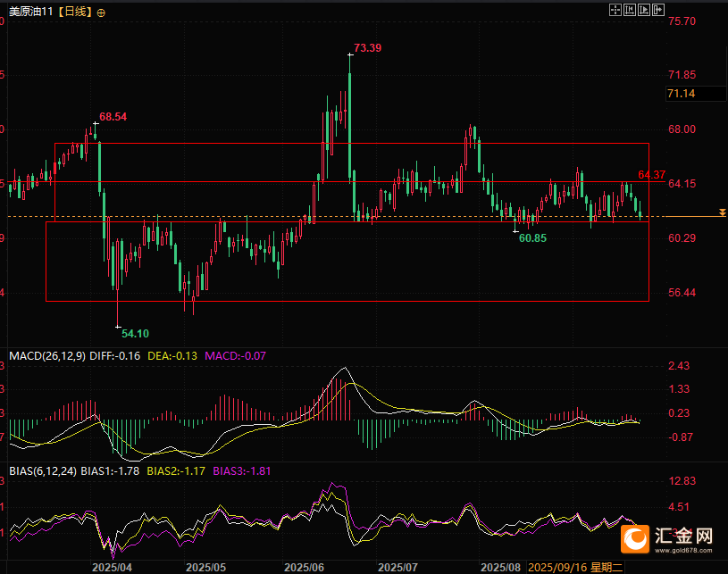Click the 2025/06 label on time axis
Screen dimensions: 728x574
click(302, 566)
